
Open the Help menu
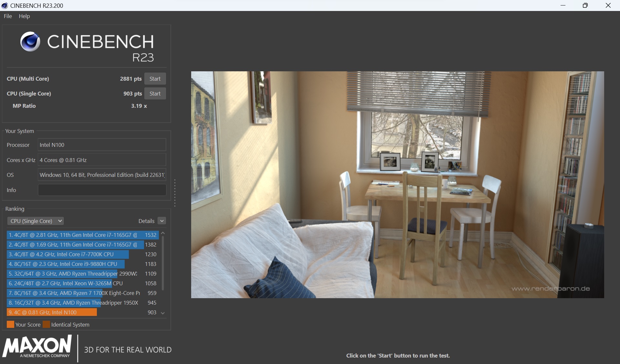click(x=24, y=16)
